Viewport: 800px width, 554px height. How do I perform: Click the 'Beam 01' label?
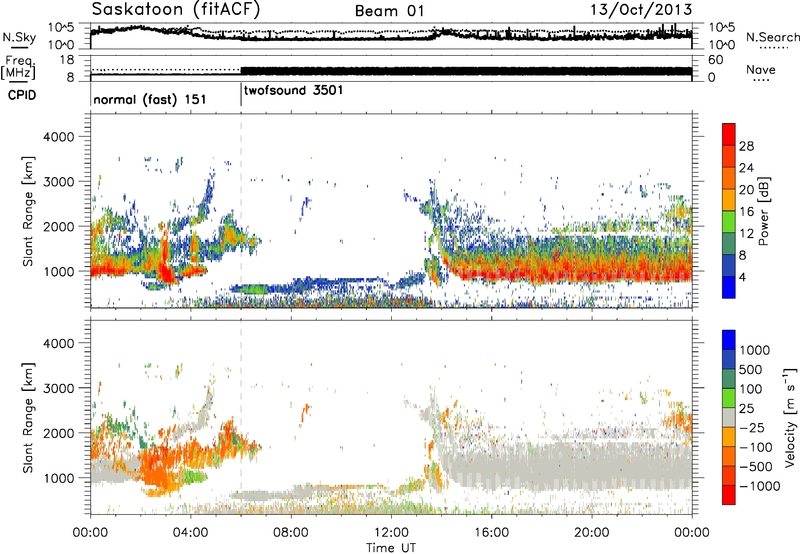[389, 11]
